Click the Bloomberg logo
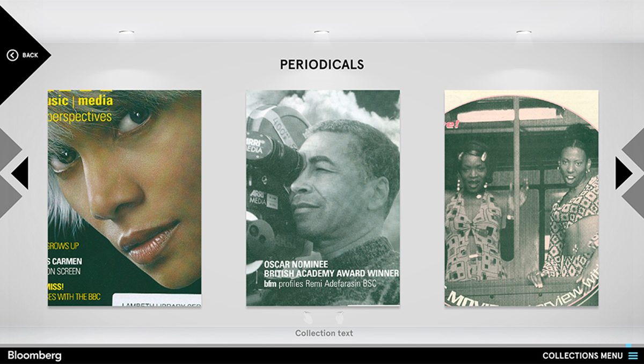This screenshot has height=364, width=644. (x=34, y=355)
